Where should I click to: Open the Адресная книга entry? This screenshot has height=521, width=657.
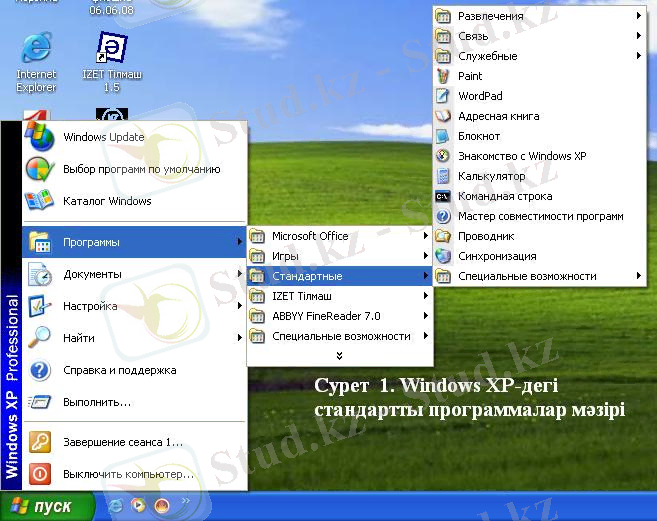(x=497, y=116)
